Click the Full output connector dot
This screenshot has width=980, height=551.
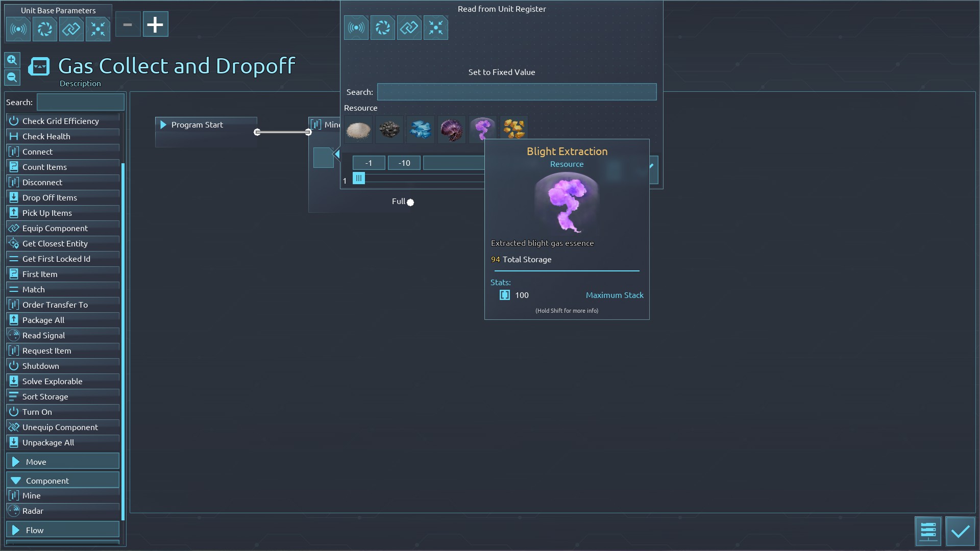410,202
